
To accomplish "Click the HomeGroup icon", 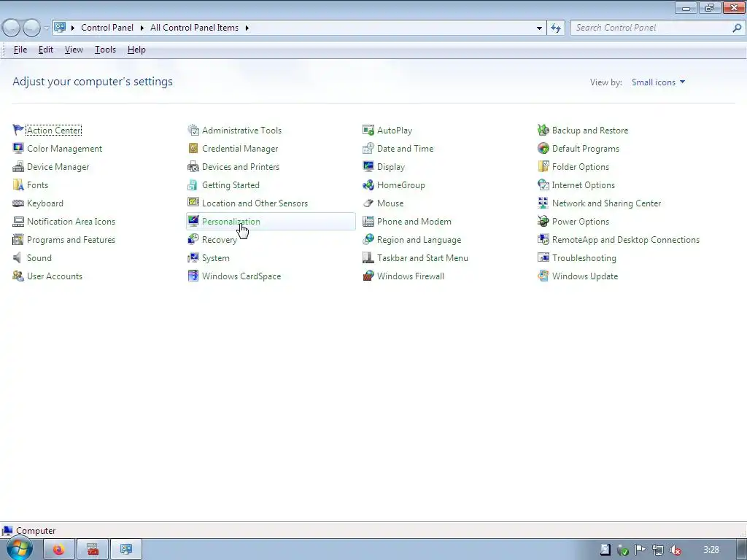I will coord(368,184).
